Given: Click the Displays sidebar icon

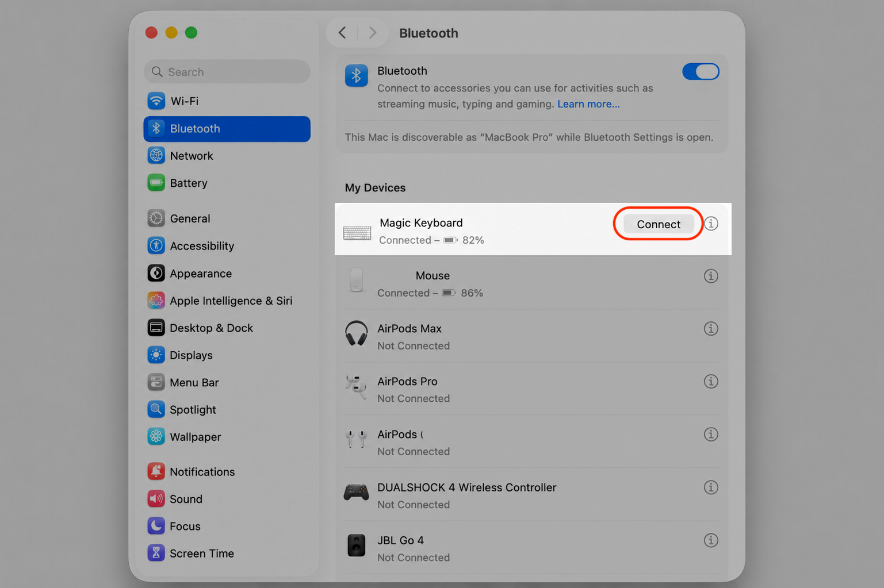Looking at the screenshot, I should click(156, 355).
